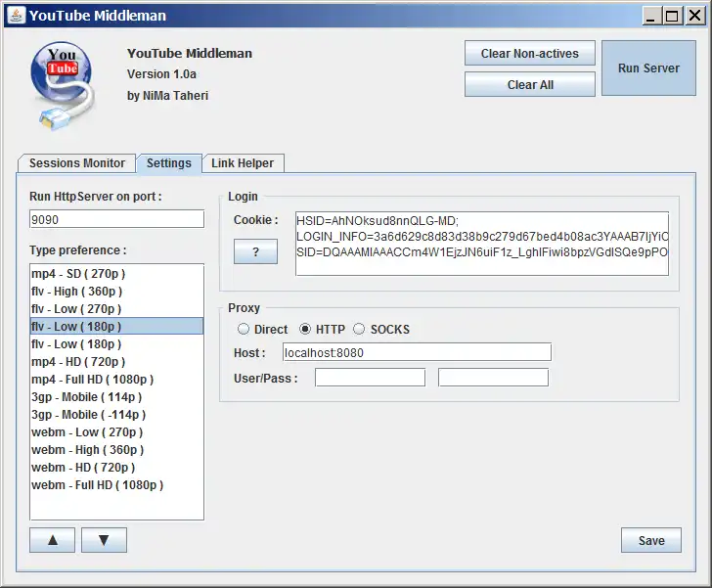Move selected type up with up arrow
The height and width of the screenshot is (588, 712).
point(52,540)
